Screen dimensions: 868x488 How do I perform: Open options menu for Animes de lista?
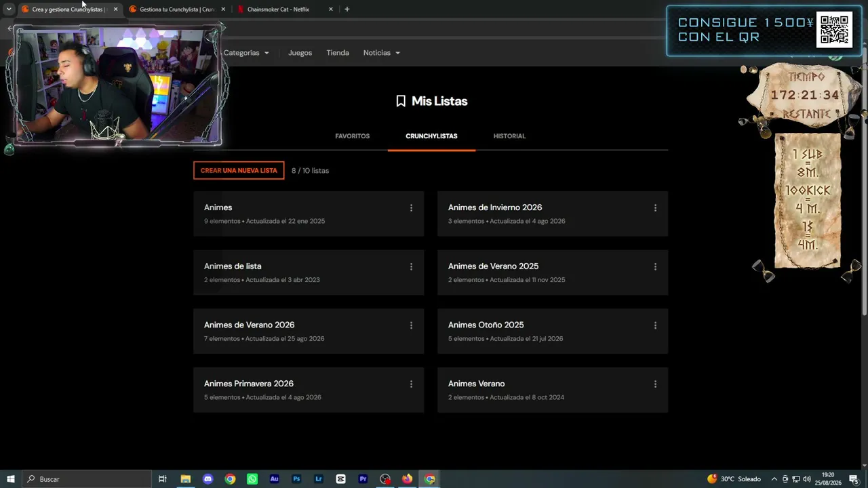click(x=411, y=267)
